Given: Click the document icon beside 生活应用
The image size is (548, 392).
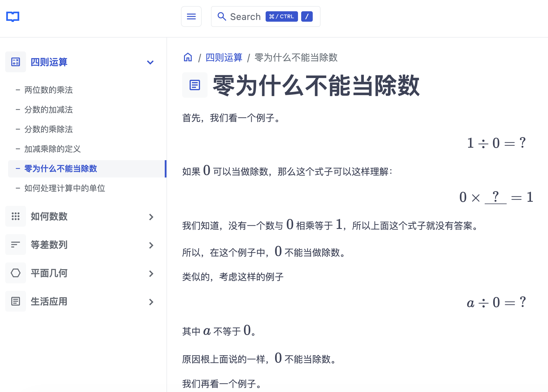Looking at the screenshot, I should (16, 301).
